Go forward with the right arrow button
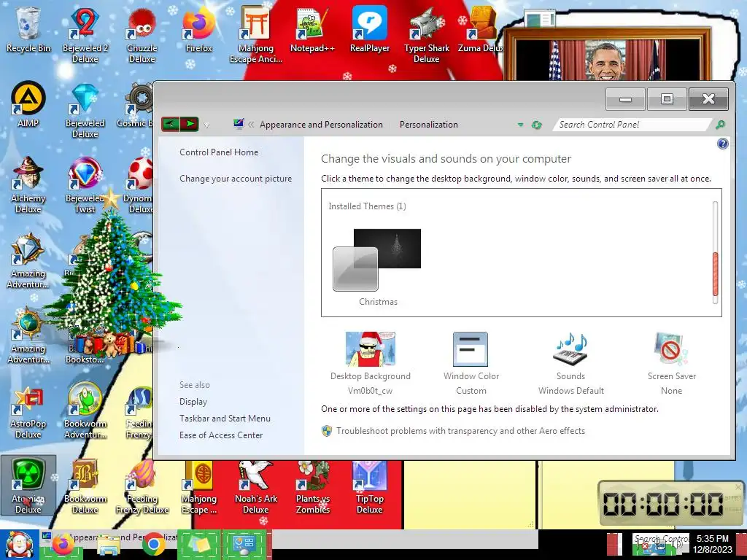 tap(190, 124)
